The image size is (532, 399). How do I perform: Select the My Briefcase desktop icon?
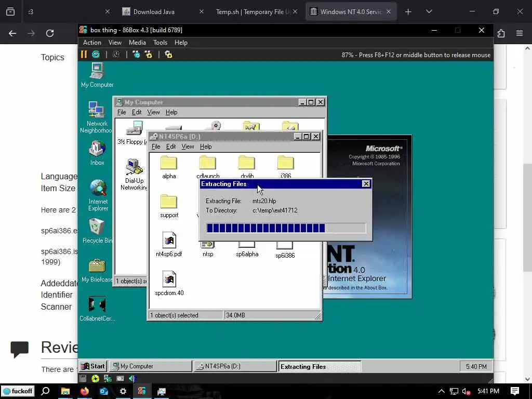coord(97,270)
